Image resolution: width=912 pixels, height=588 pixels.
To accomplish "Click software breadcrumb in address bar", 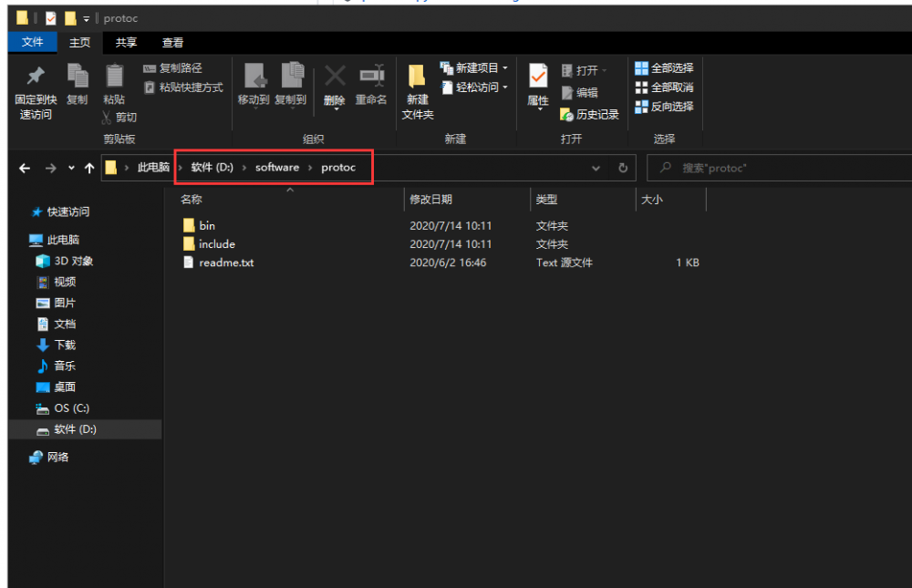I will click(277, 168).
